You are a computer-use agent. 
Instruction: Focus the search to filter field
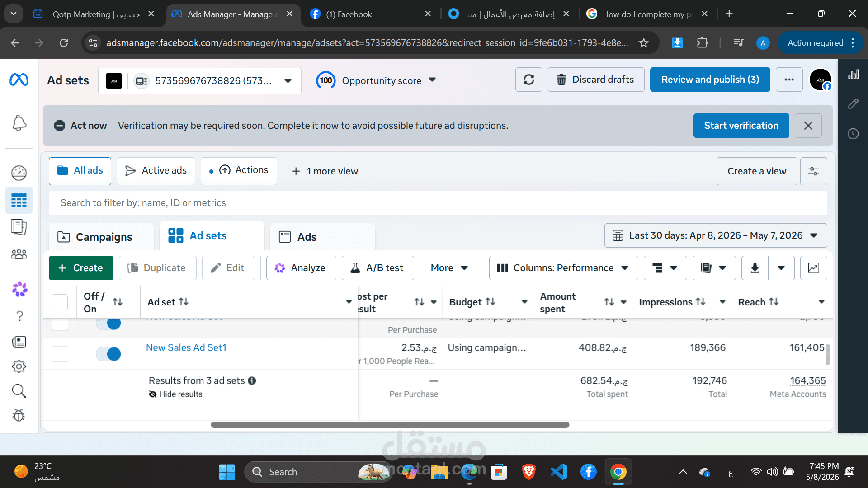click(x=438, y=203)
